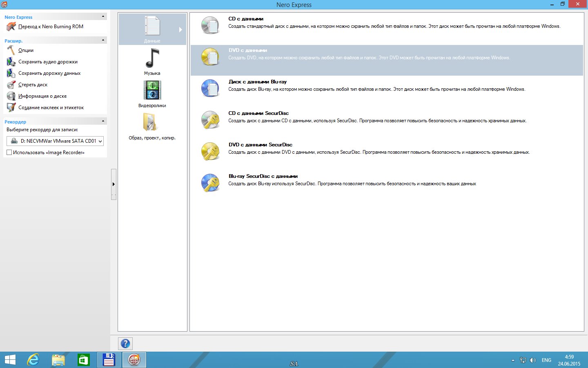Click the CD с данными disc icon

pos(210,25)
